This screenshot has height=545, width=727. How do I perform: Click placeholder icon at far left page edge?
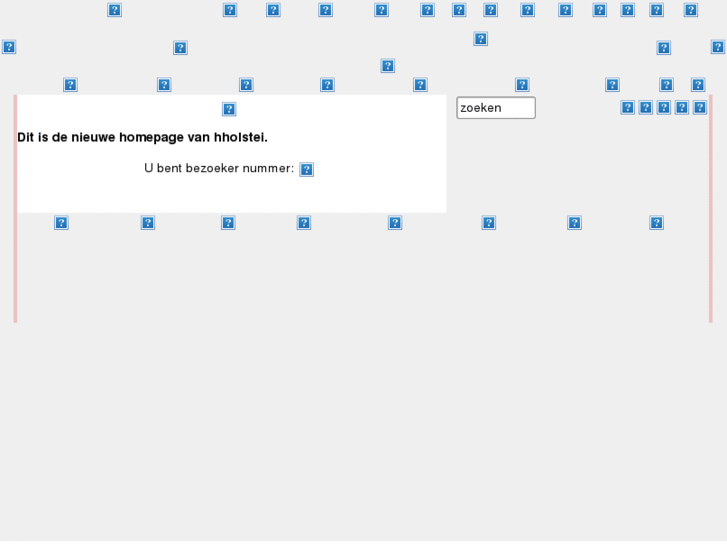[x=8, y=47]
